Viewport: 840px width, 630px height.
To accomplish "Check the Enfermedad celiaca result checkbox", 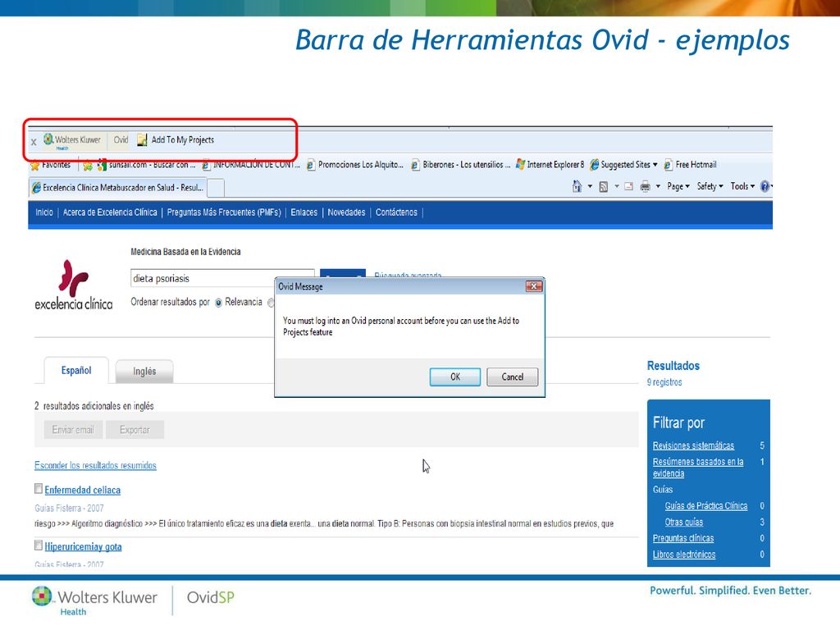I will [38, 489].
